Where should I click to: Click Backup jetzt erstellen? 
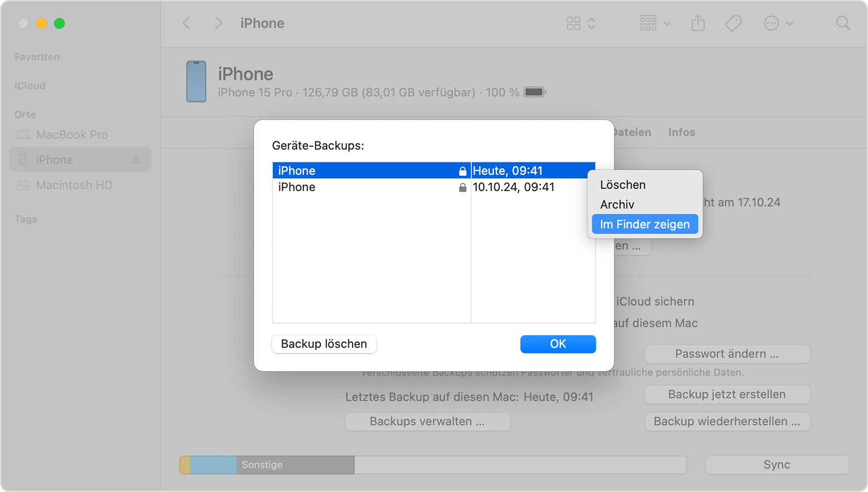tap(727, 395)
